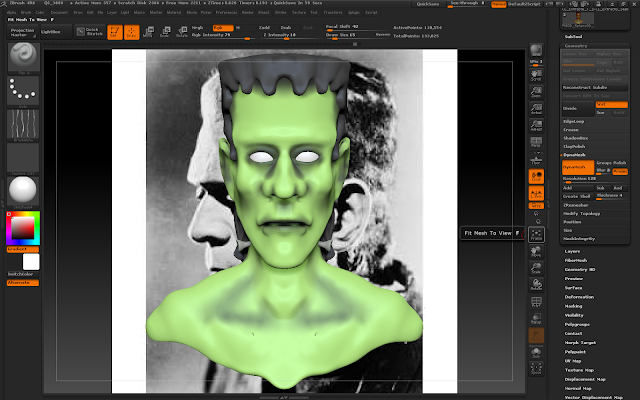Click the Xpose icon

pos(536,369)
